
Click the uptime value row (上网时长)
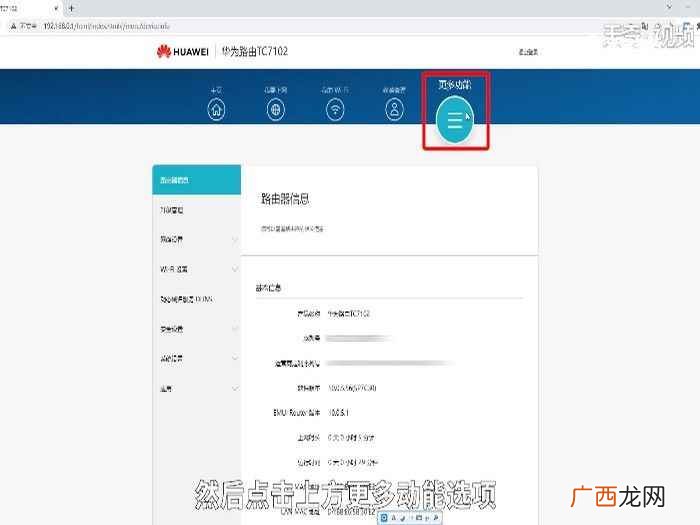[x=351, y=438]
